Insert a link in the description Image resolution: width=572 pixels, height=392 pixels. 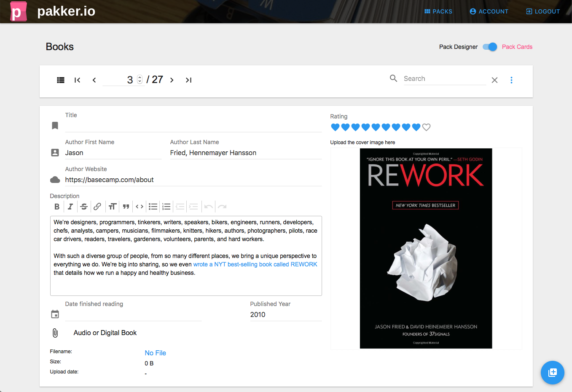[97, 207]
